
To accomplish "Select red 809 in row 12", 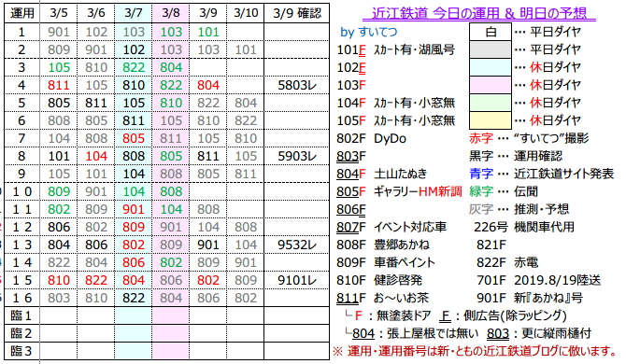I will [134, 227].
